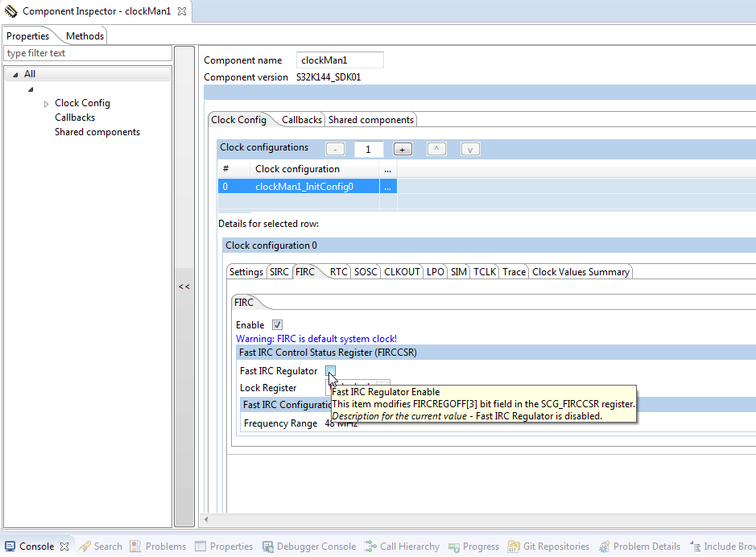Click the Search view flashlight icon
The height and width of the screenshot is (557, 756).
tap(85, 547)
